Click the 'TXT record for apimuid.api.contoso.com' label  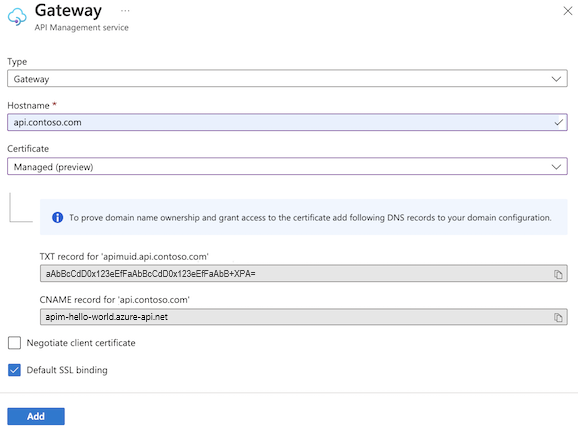[x=124, y=256]
